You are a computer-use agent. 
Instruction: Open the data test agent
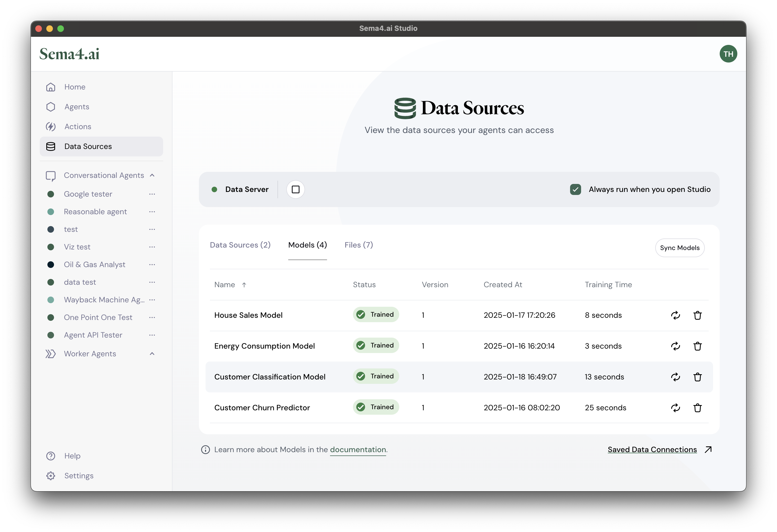click(80, 282)
